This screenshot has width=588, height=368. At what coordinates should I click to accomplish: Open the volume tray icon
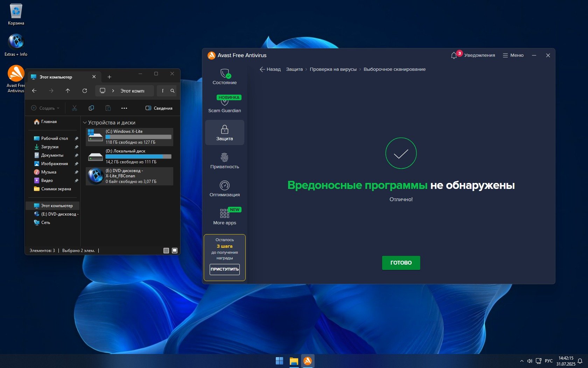pos(530,361)
